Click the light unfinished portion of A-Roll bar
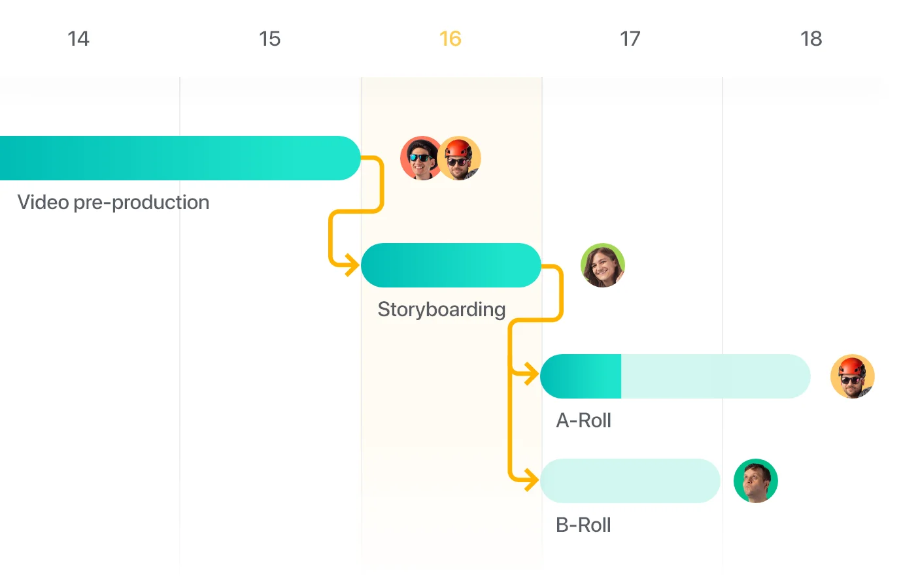 [716, 376]
